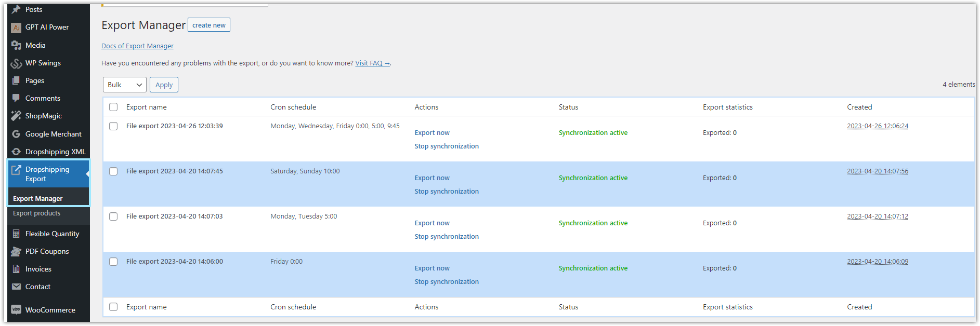Click the Contact envelope icon
Viewport: 980px width, 326px height.
pyautogui.click(x=16, y=287)
